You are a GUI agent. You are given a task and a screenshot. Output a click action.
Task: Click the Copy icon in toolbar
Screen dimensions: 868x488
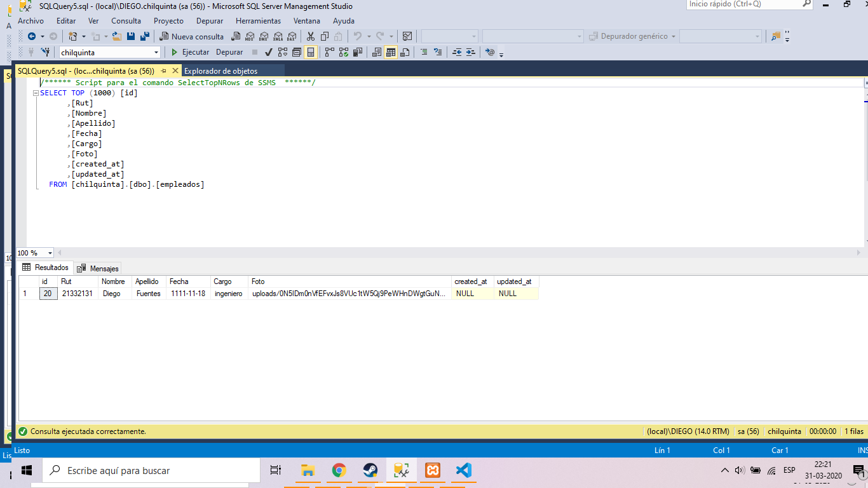[325, 36]
